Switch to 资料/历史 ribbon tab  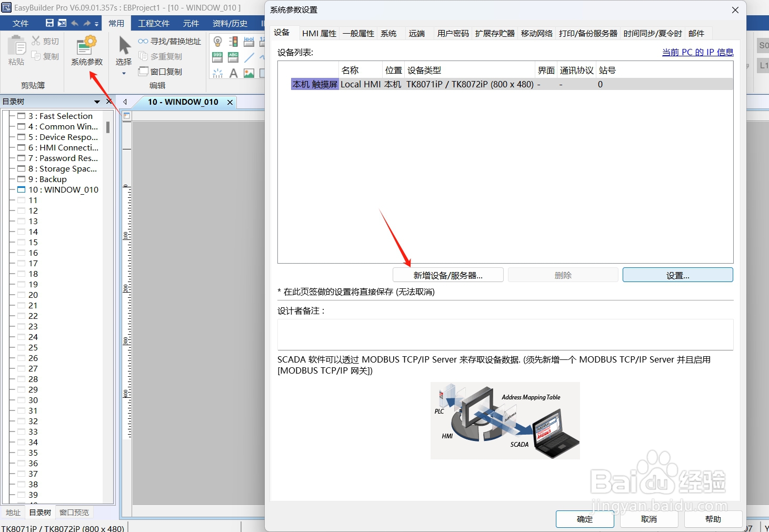pyautogui.click(x=230, y=23)
